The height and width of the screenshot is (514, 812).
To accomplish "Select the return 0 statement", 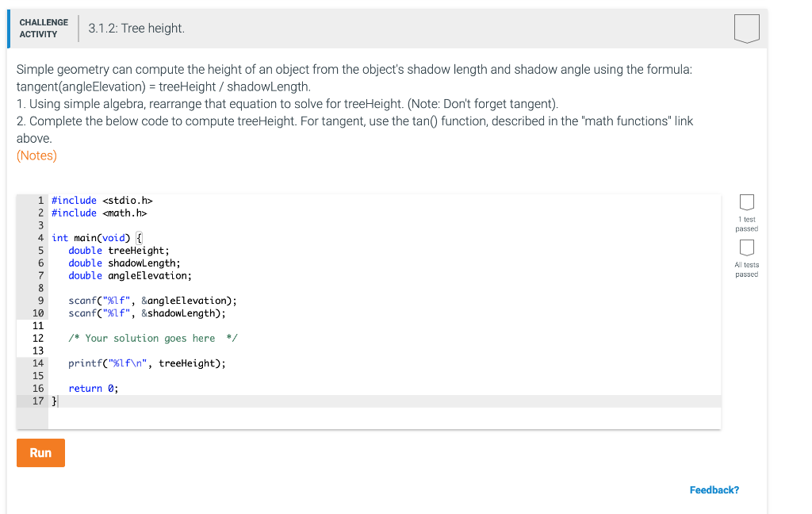I will pos(91,388).
